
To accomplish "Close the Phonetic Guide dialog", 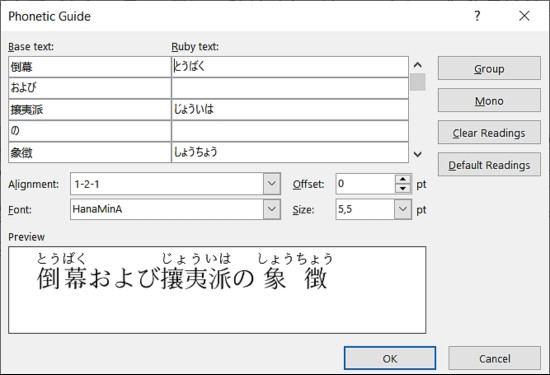I will (x=524, y=16).
